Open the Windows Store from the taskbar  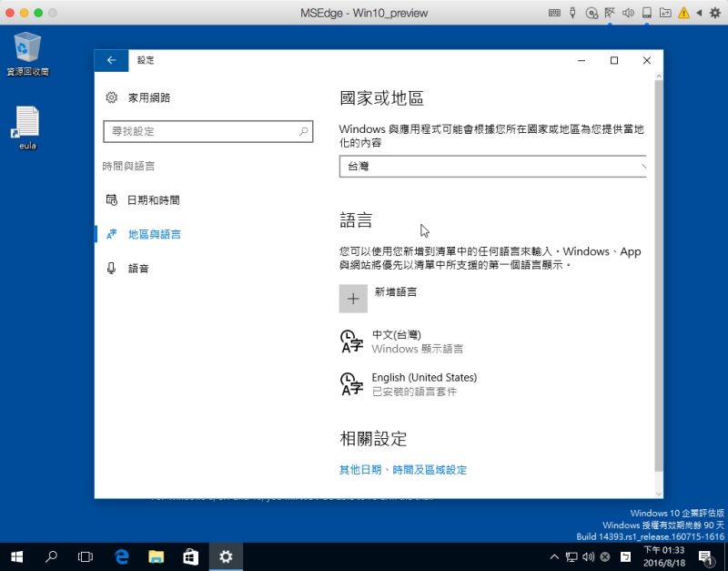pyautogui.click(x=191, y=556)
